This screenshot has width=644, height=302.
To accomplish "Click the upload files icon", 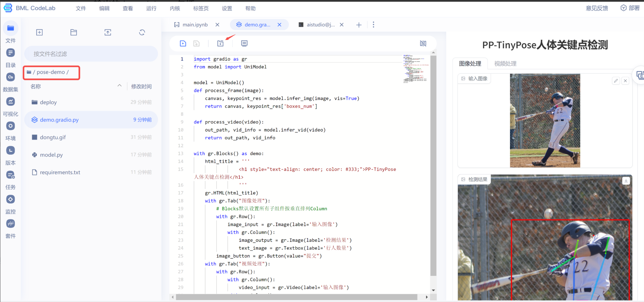I will point(108,32).
